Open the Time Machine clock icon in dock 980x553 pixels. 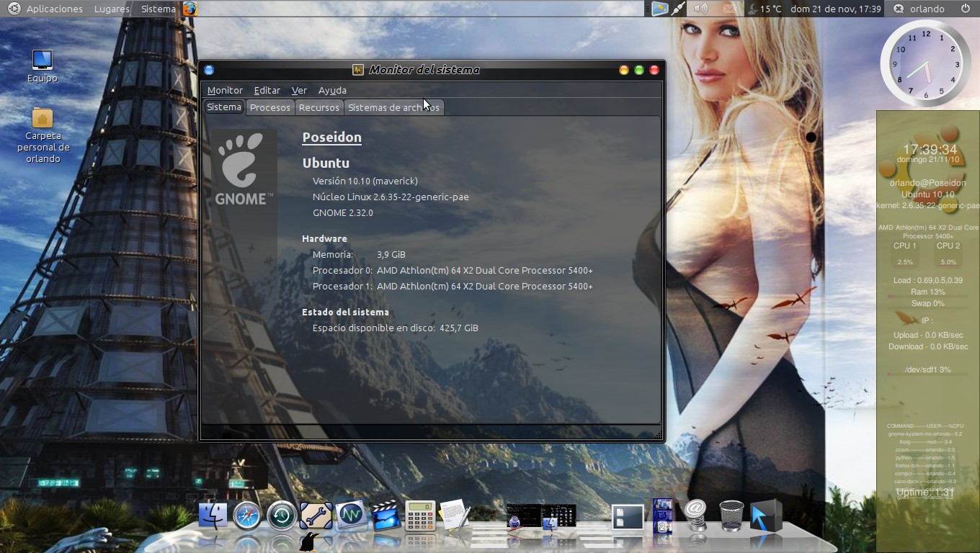point(281,516)
